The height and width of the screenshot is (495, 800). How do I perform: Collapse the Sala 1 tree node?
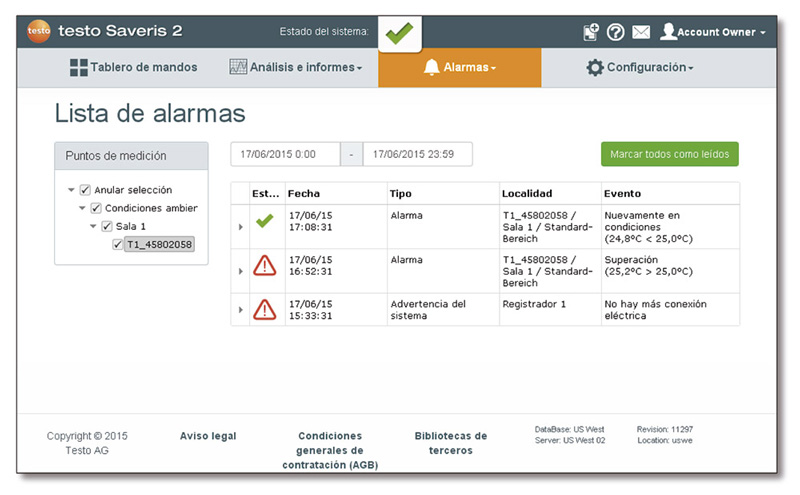(x=93, y=226)
